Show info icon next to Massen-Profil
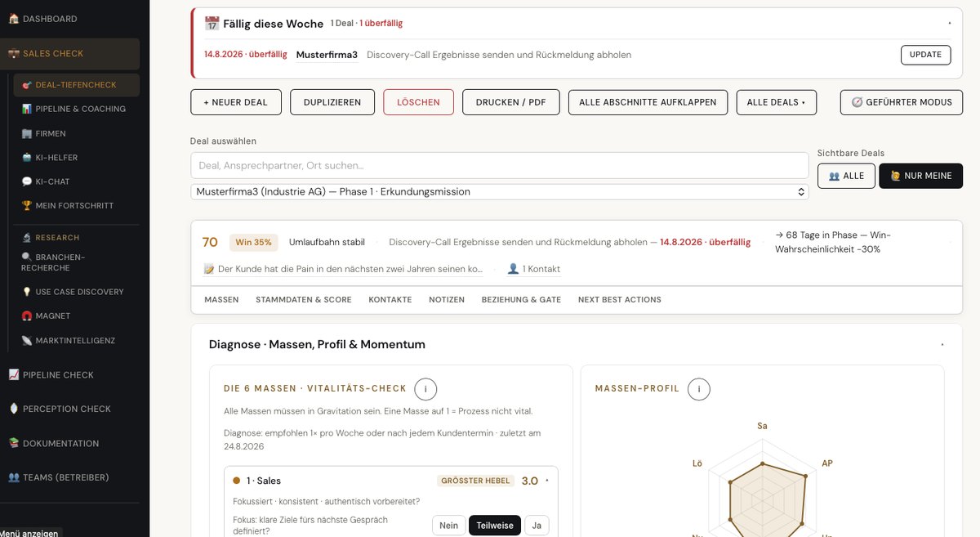This screenshot has height=537, width=980. click(x=698, y=389)
